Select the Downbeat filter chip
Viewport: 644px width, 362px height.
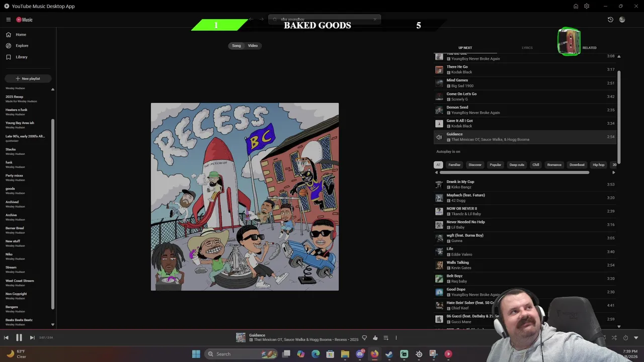[x=577, y=165]
